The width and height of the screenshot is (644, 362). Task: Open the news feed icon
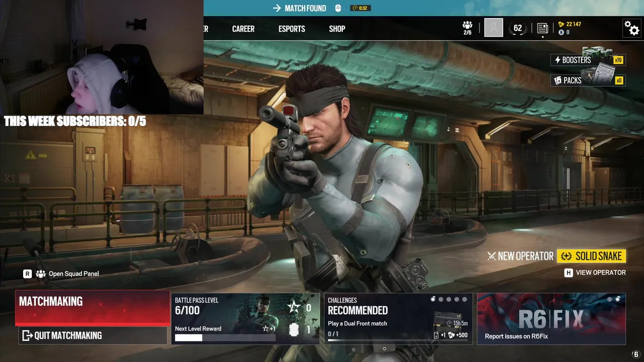click(x=542, y=28)
